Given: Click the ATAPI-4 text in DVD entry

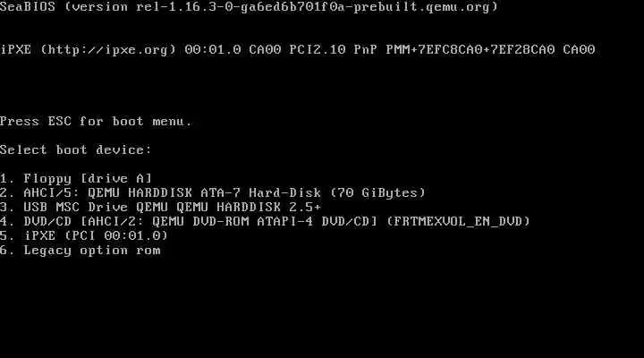Looking at the screenshot, I should (x=285, y=222).
